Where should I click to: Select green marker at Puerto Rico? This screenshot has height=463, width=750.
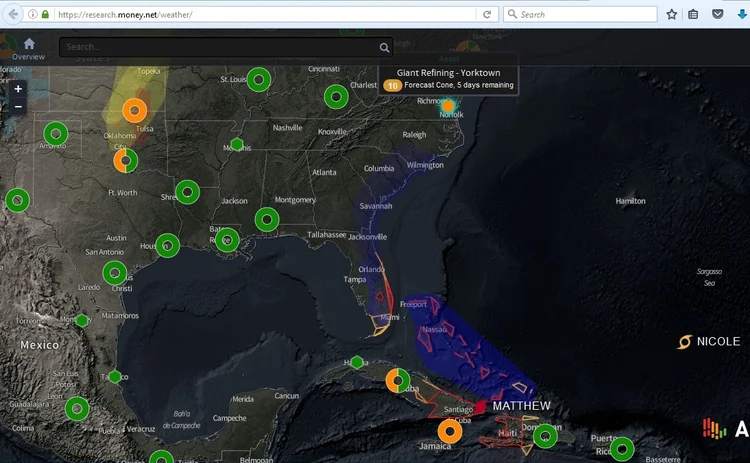pos(622,449)
